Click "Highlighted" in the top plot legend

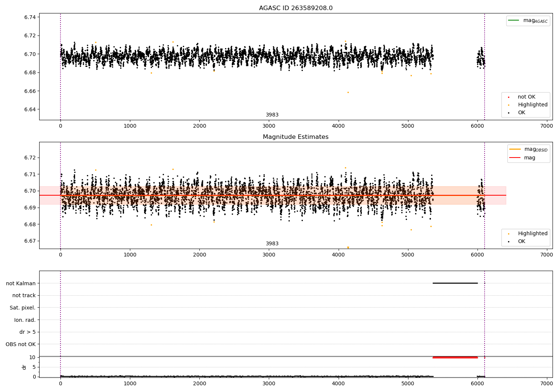533,105
